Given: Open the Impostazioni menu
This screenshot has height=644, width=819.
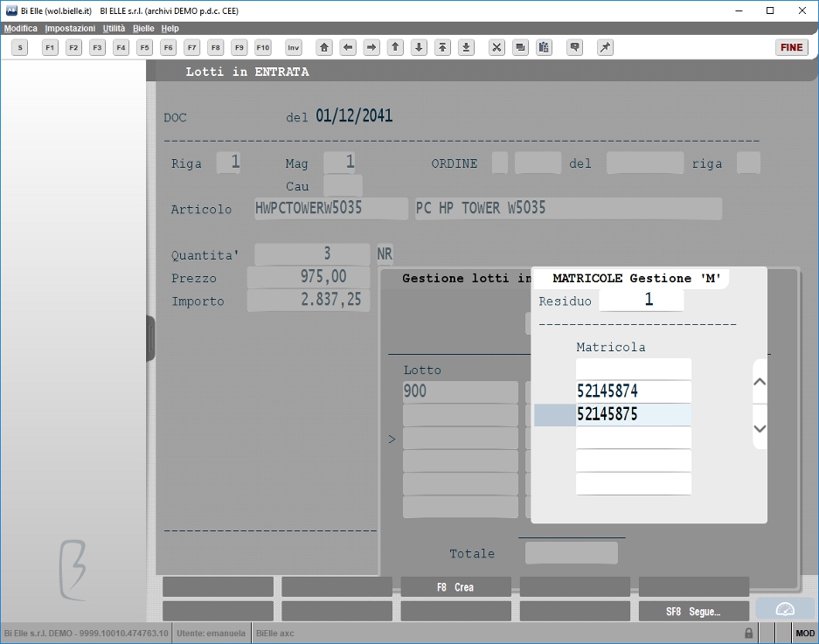Looking at the screenshot, I should [x=70, y=28].
